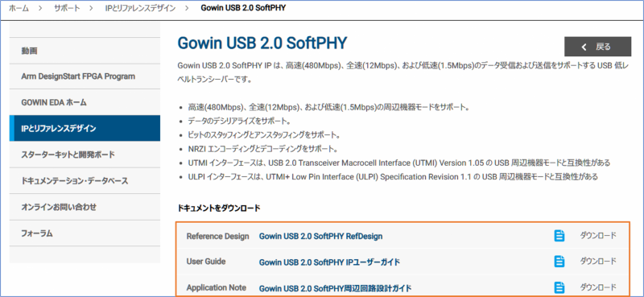Visit the フォーラム sidebar link
Viewport: 644px width, 297px height.
(x=85, y=233)
